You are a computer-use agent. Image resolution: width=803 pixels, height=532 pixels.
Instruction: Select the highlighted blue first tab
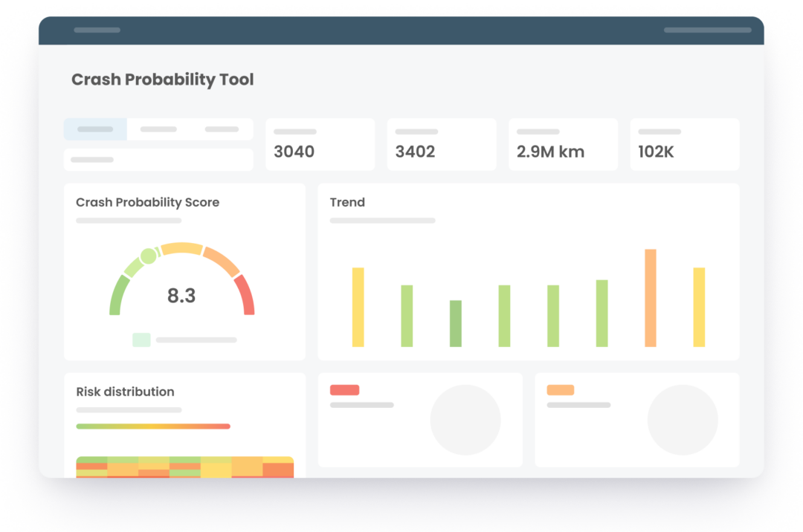(x=95, y=129)
